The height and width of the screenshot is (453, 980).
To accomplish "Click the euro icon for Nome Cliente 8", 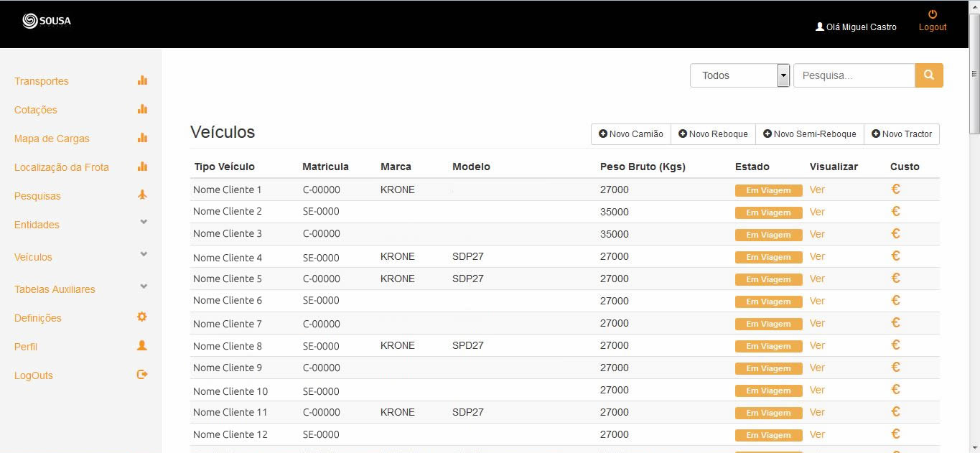I will click(x=895, y=345).
